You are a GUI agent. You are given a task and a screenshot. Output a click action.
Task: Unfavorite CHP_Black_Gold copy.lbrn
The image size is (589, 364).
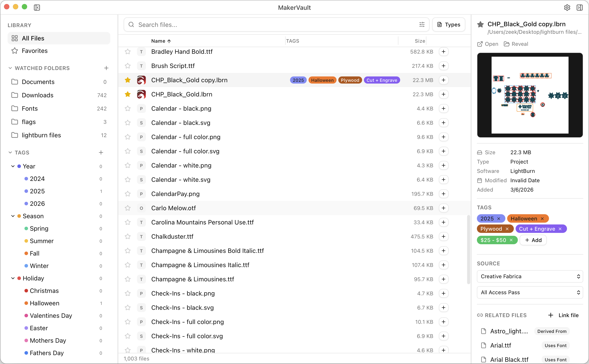(x=128, y=80)
